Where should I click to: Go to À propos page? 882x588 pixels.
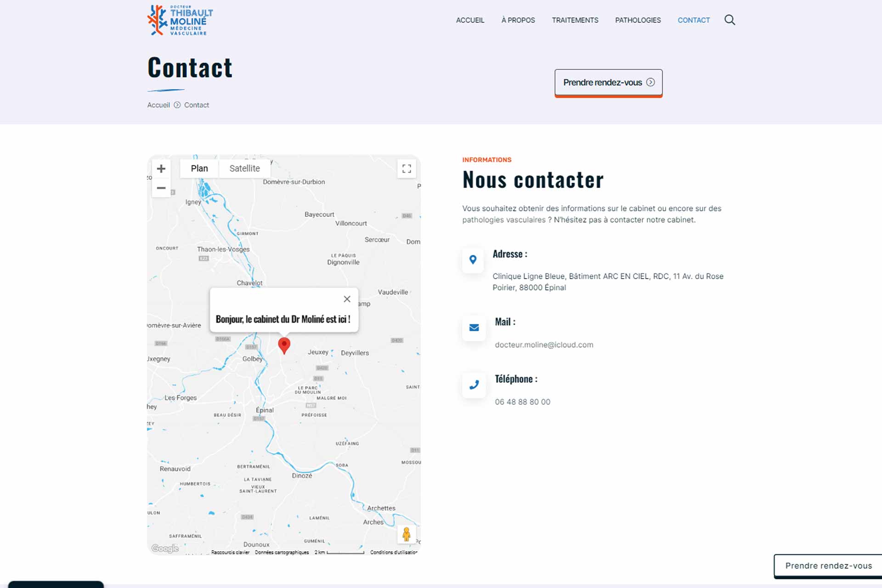click(x=518, y=20)
